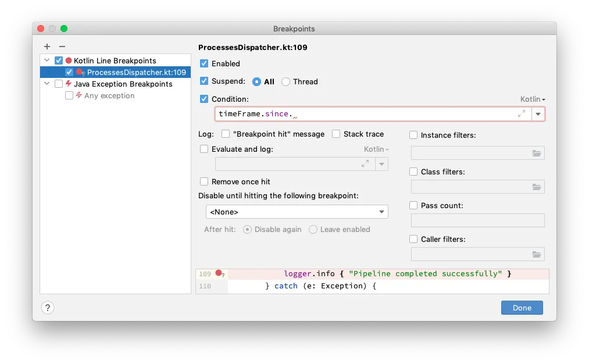Expand the condition editor with arrows icon
Screen dimensions: 589x364
(522, 114)
